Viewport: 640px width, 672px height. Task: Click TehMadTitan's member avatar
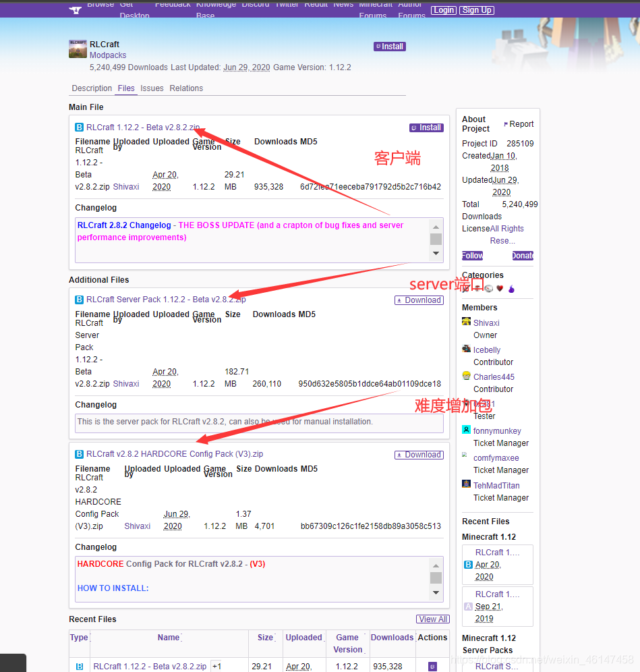pos(466,484)
